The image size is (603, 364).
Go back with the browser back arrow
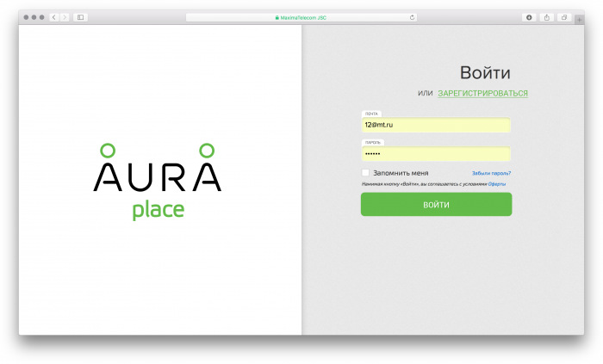(x=54, y=17)
